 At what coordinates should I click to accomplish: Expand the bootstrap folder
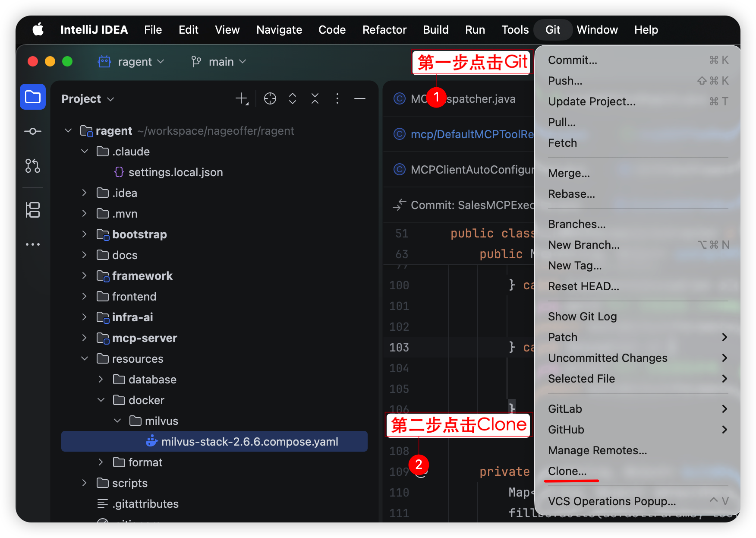click(85, 234)
